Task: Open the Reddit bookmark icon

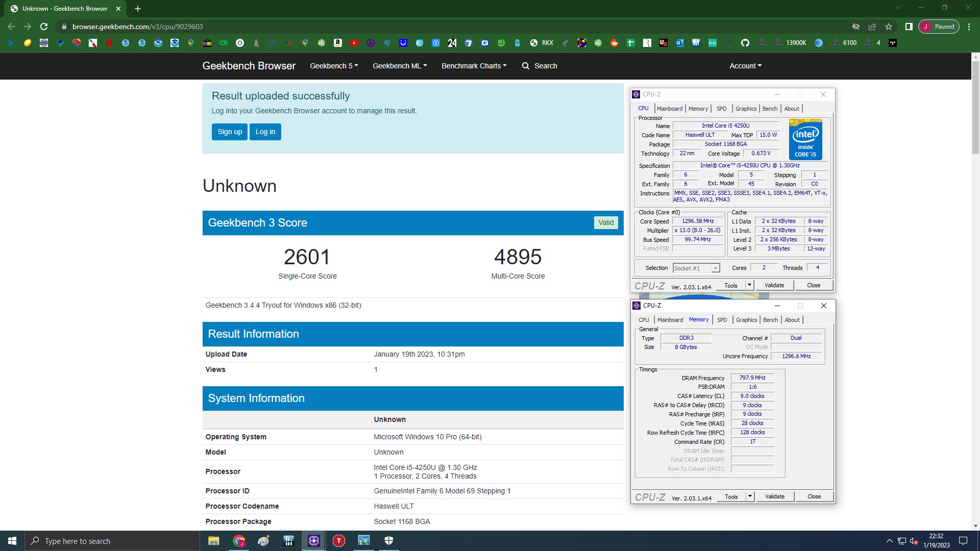Action: pos(615,43)
